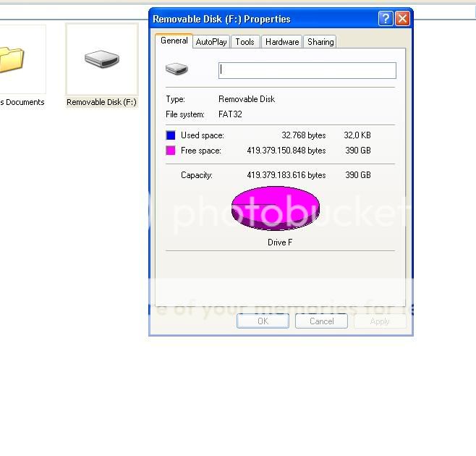Click the magenta disk usage pie chart
The height and width of the screenshot is (456, 476).
click(275, 208)
